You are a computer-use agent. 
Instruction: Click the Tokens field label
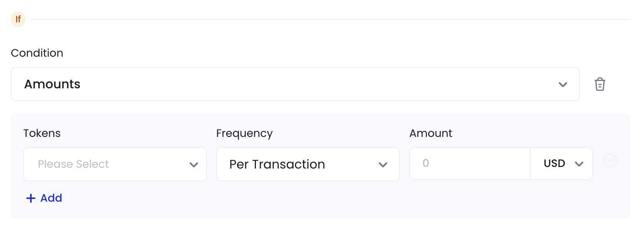click(x=42, y=133)
